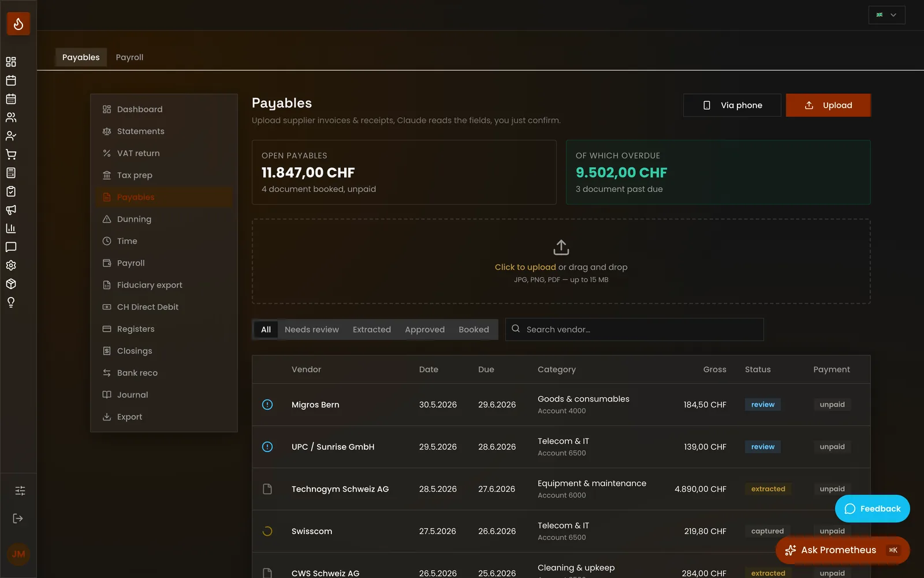Show All payables filter
924x578 pixels.
pos(266,329)
